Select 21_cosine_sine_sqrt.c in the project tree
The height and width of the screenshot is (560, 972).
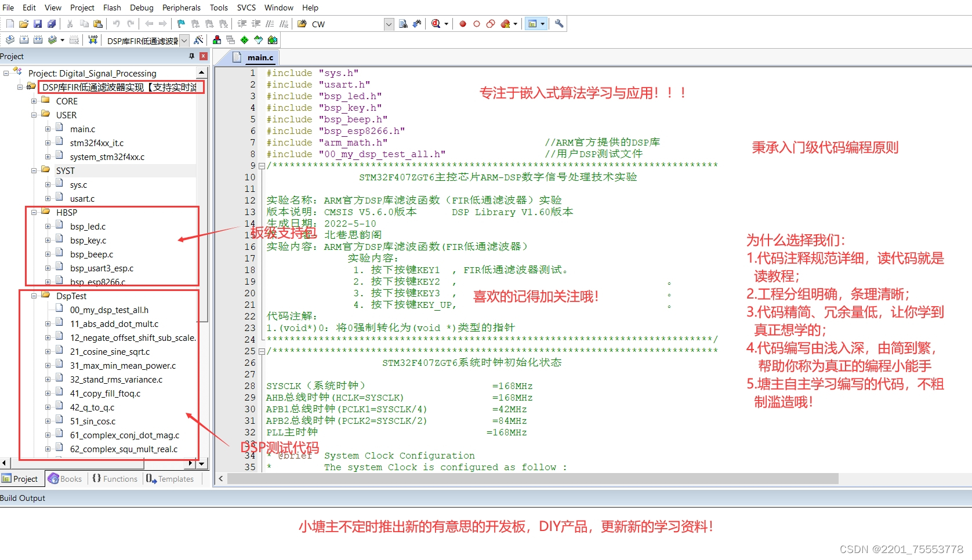coord(110,352)
